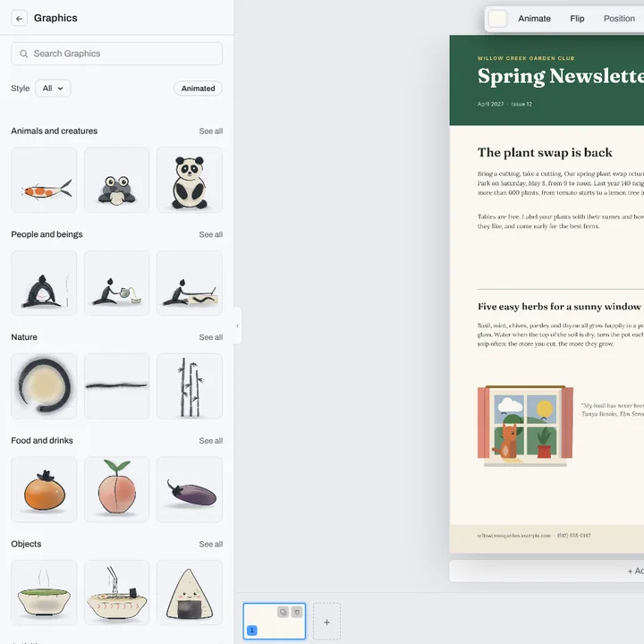The width and height of the screenshot is (644, 644).
Task: Open the Position panel
Action: tap(619, 19)
